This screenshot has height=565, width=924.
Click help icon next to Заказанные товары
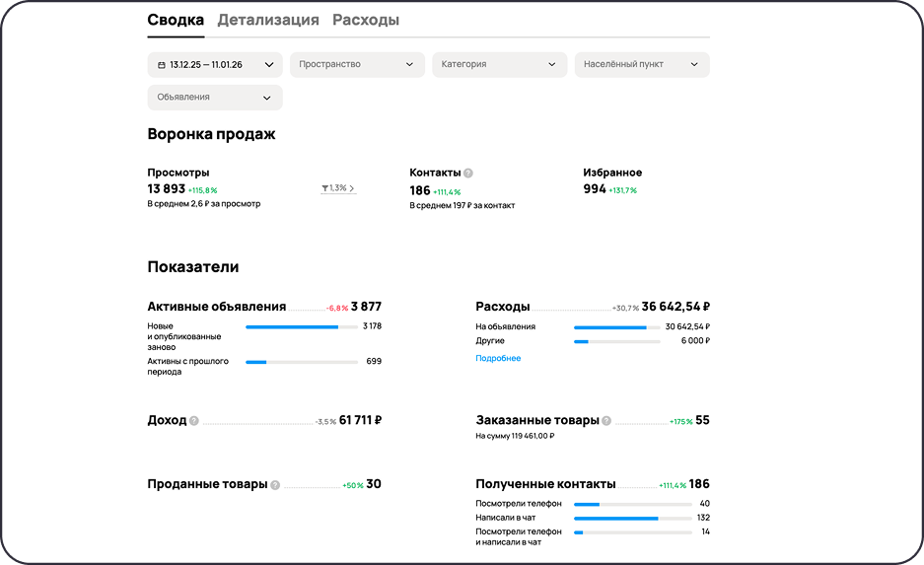tap(606, 421)
